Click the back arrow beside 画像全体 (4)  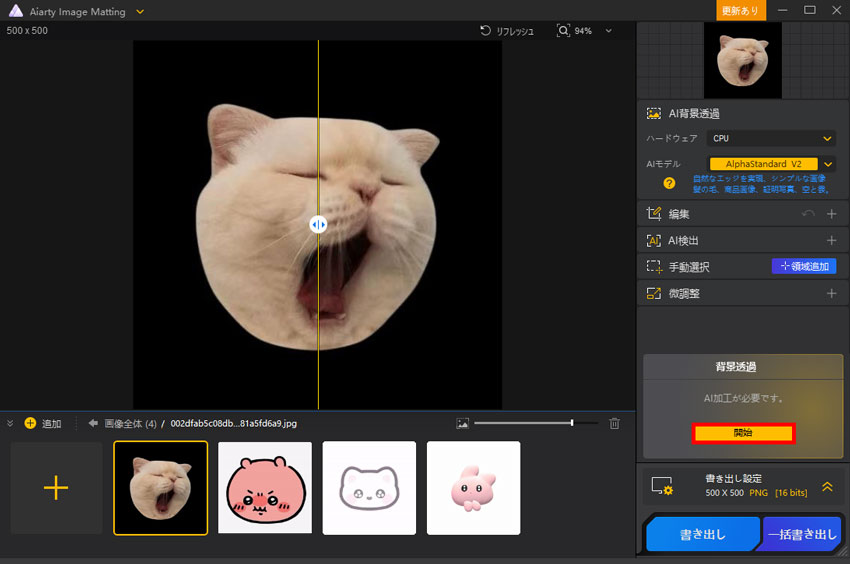93,423
